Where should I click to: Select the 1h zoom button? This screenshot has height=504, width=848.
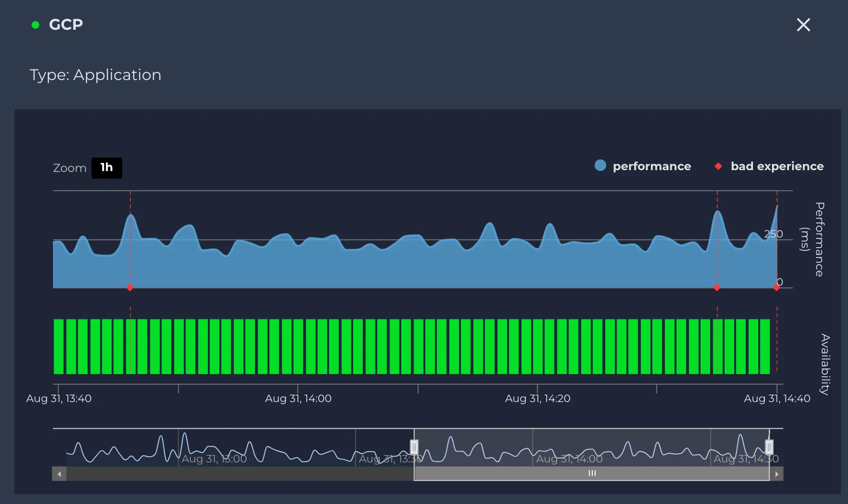coord(107,168)
